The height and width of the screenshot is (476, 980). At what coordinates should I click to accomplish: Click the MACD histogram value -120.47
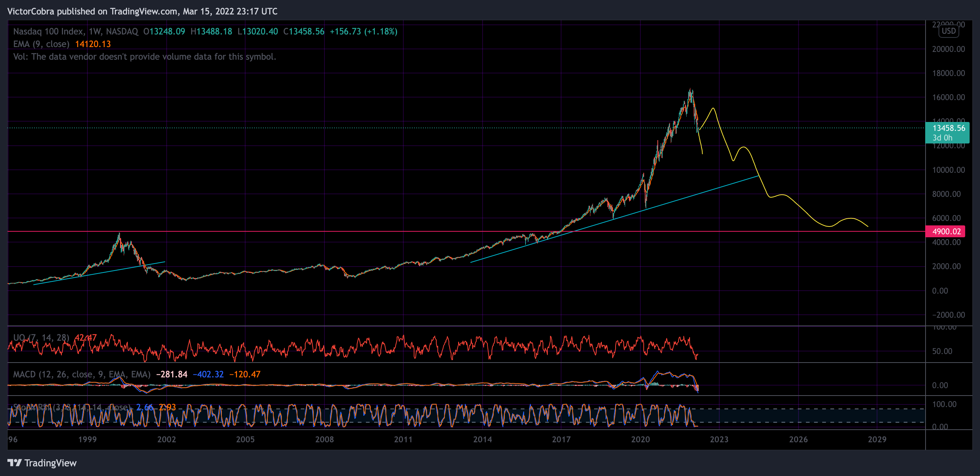coord(244,374)
